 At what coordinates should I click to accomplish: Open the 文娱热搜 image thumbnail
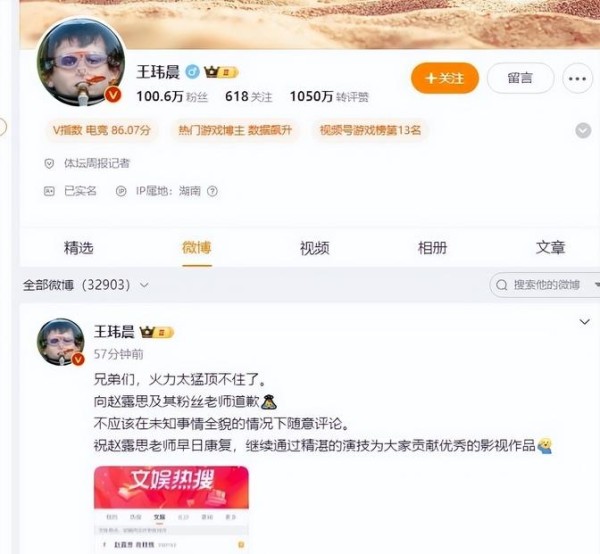pos(171,510)
